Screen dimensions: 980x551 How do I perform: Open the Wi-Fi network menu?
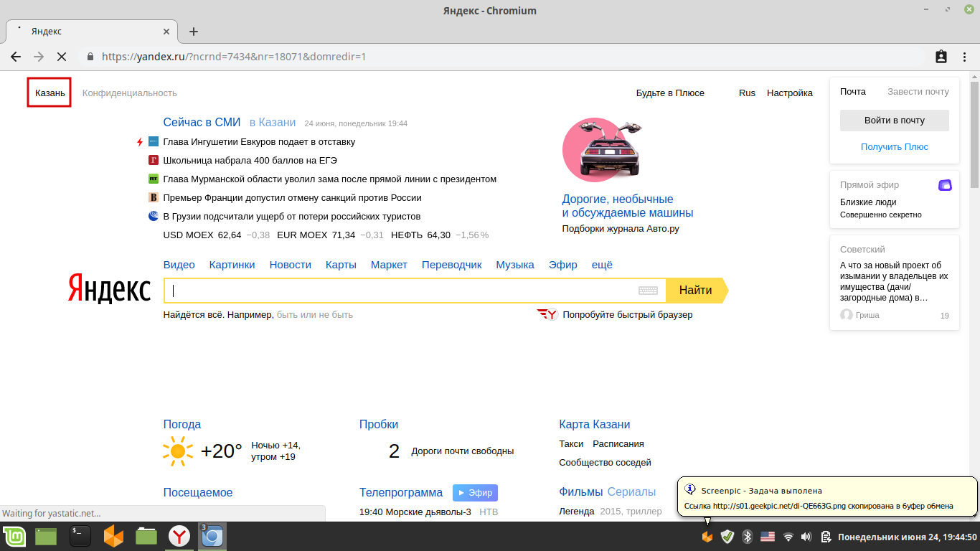click(x=788, y=537)
